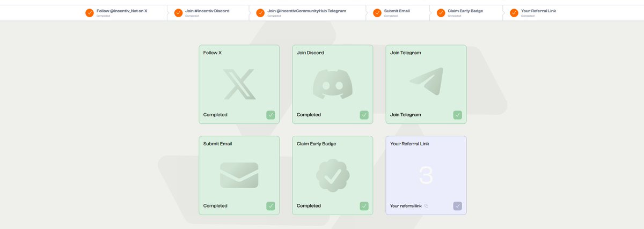
Task: Click the Telegram paper-plane icon
Action: coord(427,82)
